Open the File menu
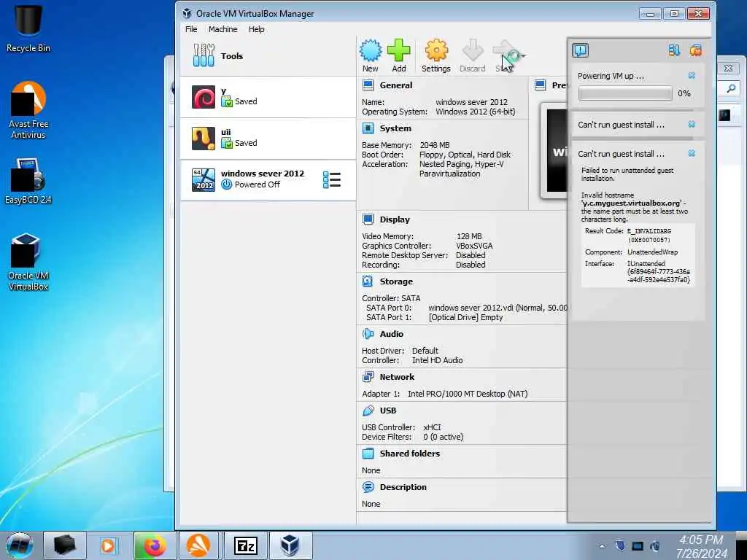747x560 pixels. tap(191, 29)
